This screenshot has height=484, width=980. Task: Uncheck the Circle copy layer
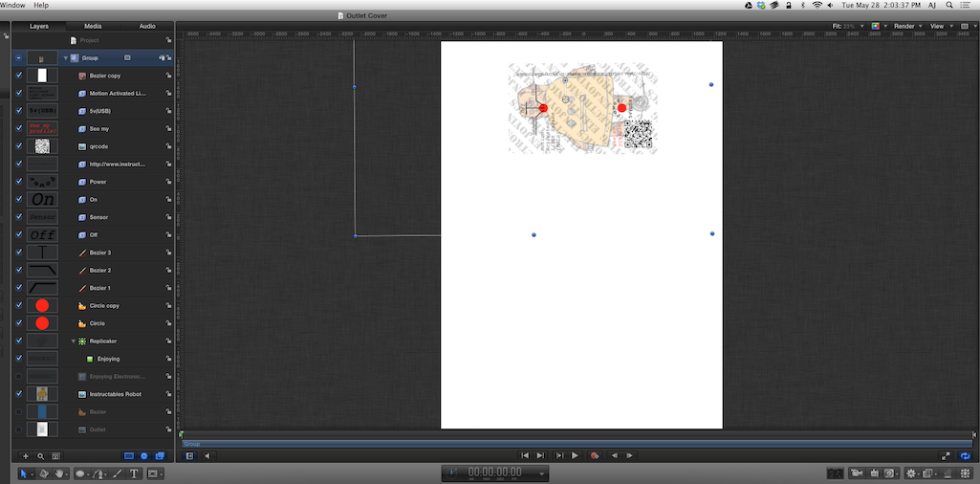[x=19, y=306]
